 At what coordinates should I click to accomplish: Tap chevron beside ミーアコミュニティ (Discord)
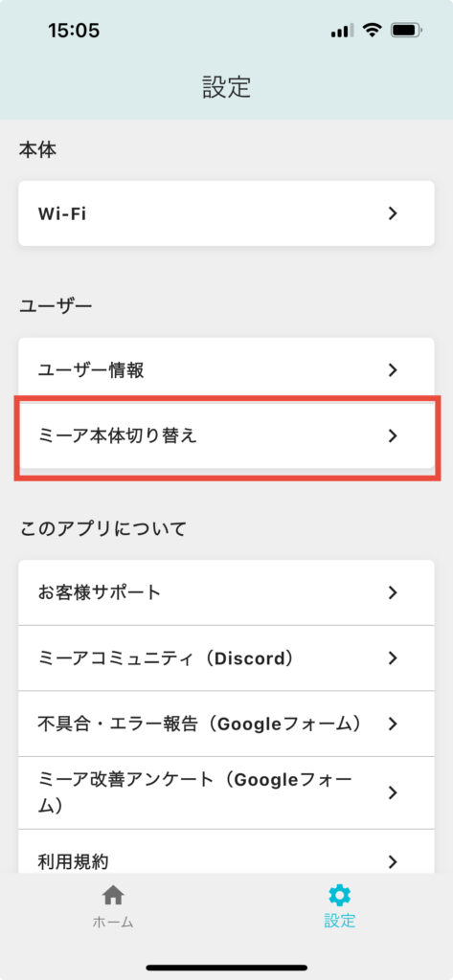point(393,658)
